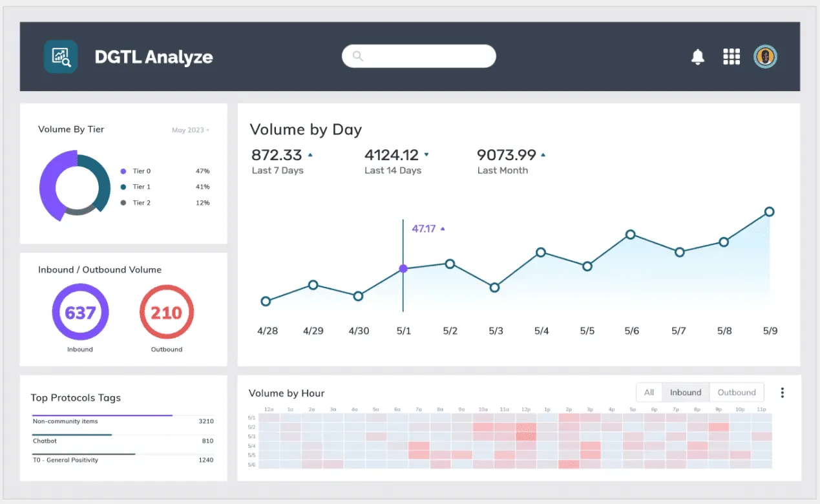Click the Last 7 Days trend arrow
Screen dimensions: 820x504
coord(310,155)
